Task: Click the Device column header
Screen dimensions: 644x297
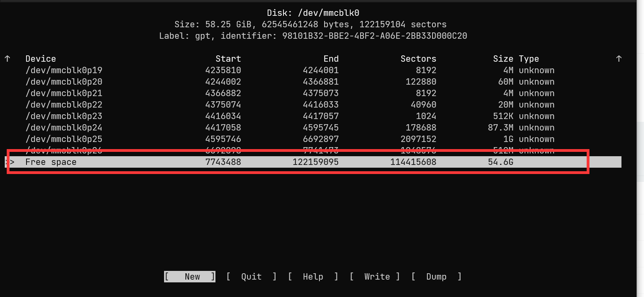Action: pos(41,59)
